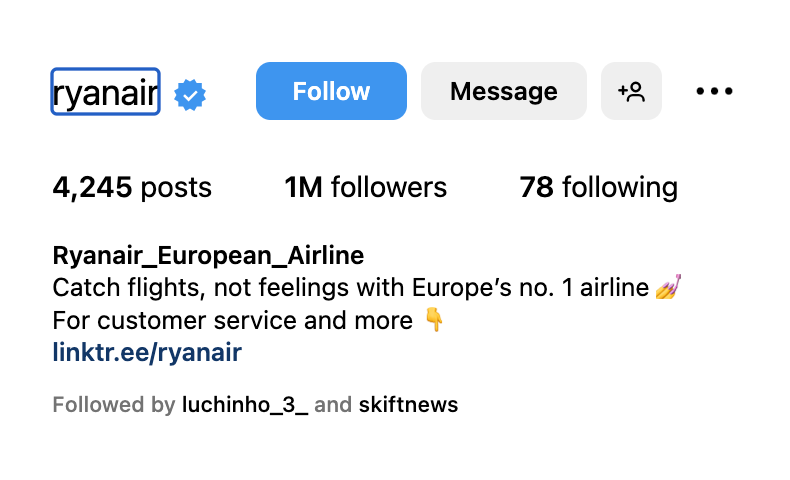
Task: Open the 78 following list
Action: (x=598, y=187)
